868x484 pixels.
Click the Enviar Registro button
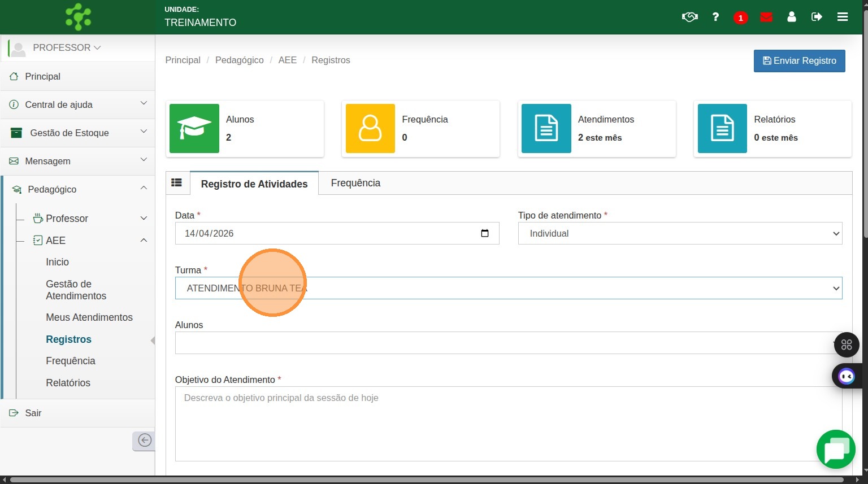799,61
